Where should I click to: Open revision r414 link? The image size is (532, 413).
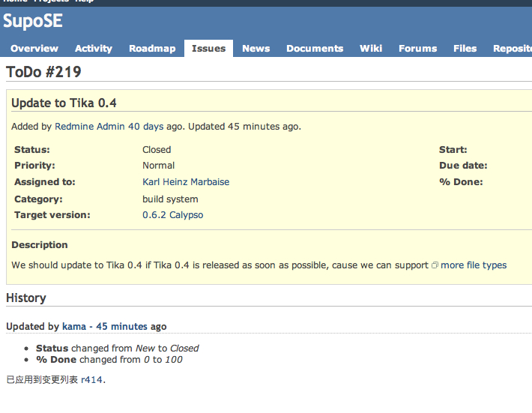pyautogui.click(x=91, y=380)
